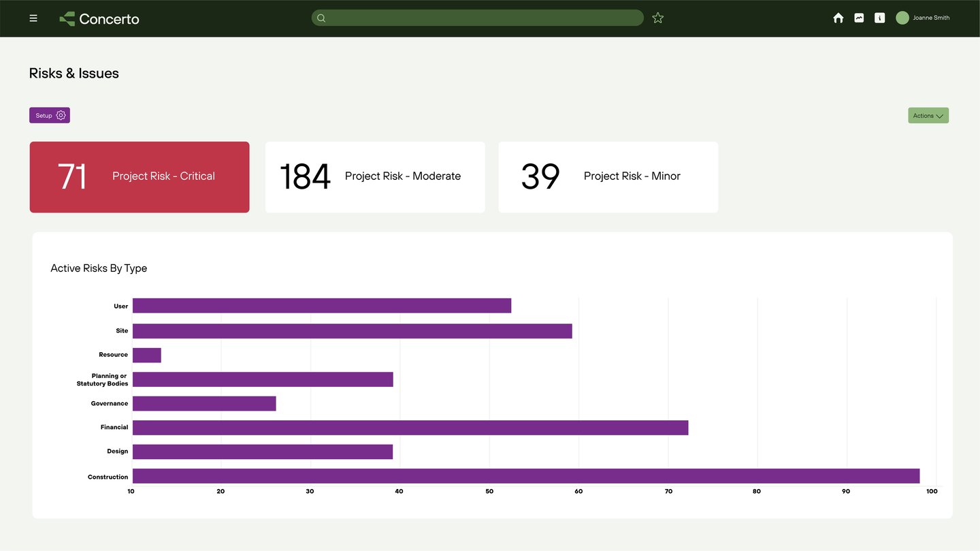Viewport: 980px width, 551px height.
Task: Select the Site risks bar
Action: [353, 331]
